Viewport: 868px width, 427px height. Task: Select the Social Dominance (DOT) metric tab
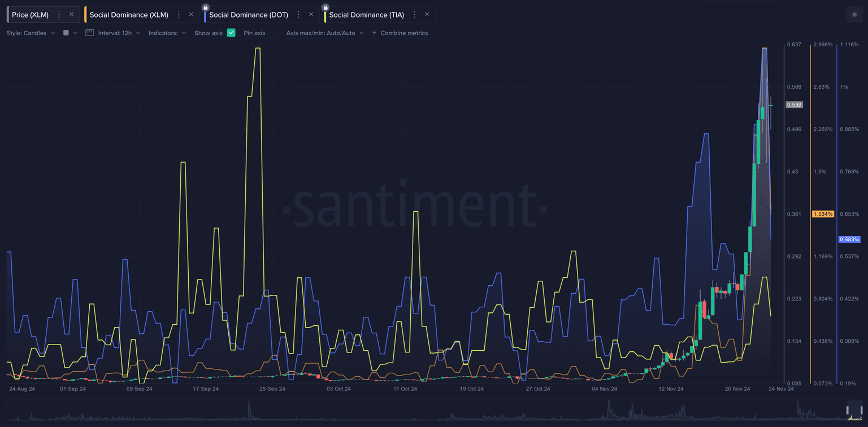(249, 15)
